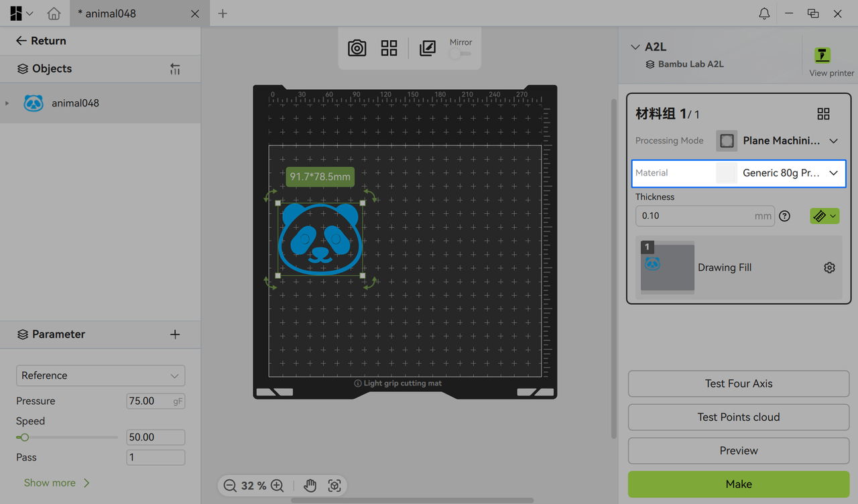Screen dimensions: 858x504
Task: Click the Test Points cloud button
Action: click(739, 417)
